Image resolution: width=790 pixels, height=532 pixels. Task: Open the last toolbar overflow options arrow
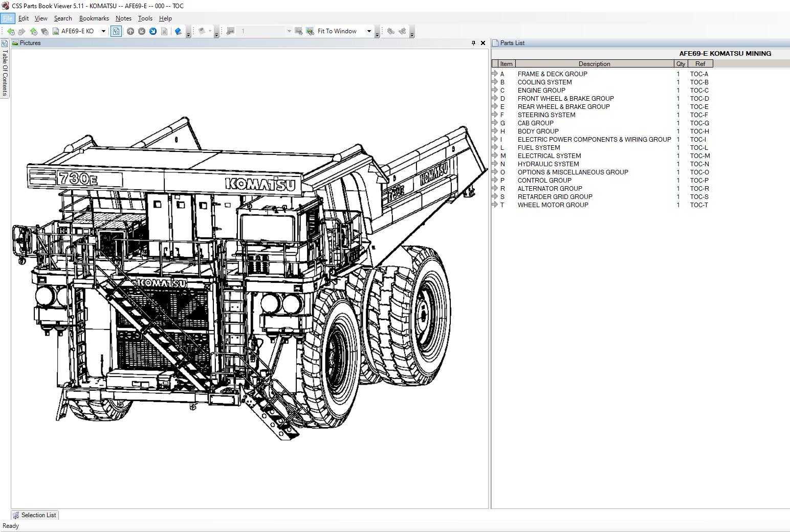click(x=412, y=33)
